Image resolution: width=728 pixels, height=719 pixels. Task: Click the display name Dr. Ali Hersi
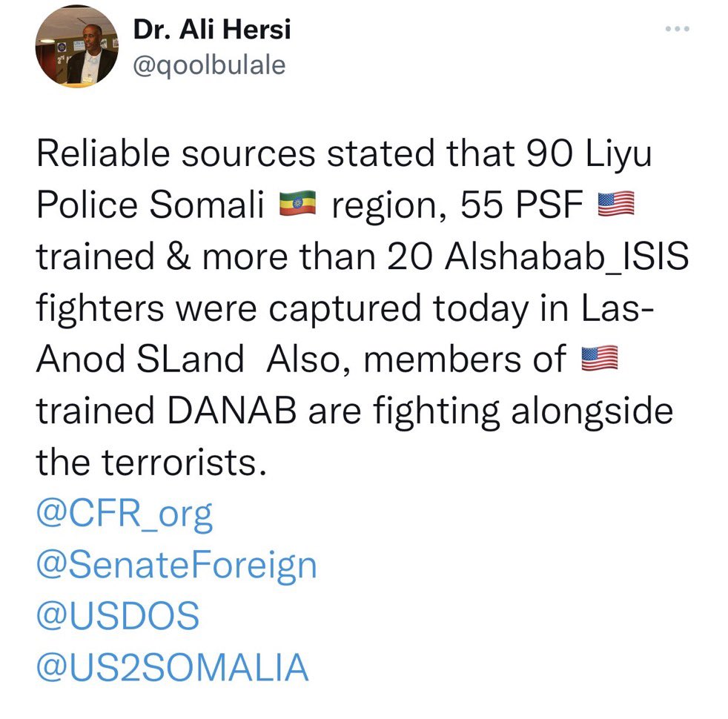pos(212,30)
